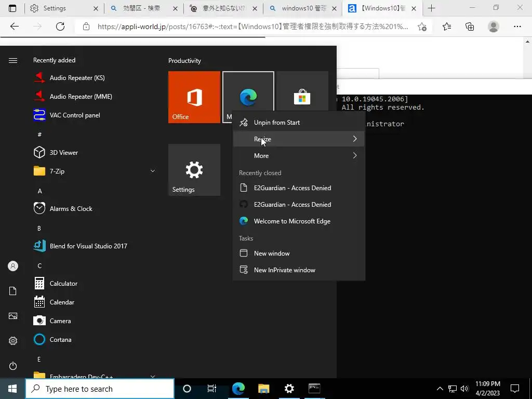The width and height of the screenshot is (532, 399).
Task: Click the Power button in Start
Action: pos(13,366)
